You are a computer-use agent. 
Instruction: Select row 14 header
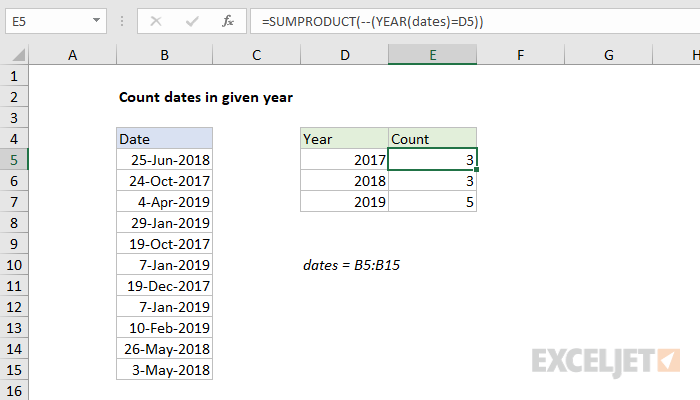[14, 349]
